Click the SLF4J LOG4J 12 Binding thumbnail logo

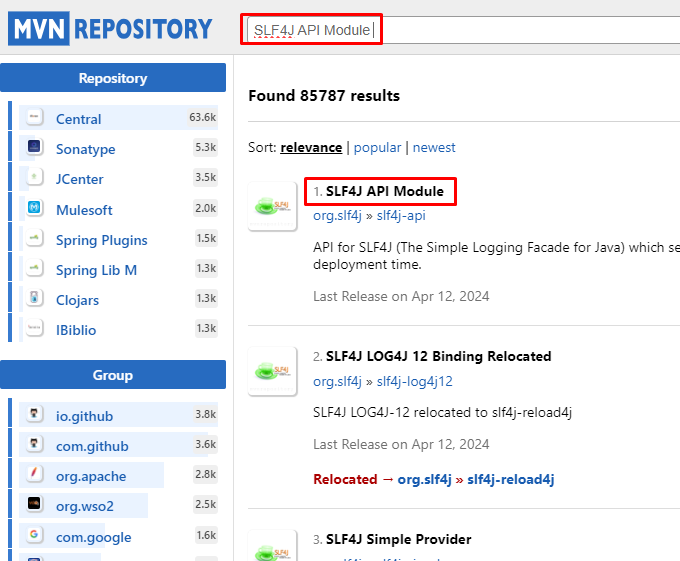point(272,372)
